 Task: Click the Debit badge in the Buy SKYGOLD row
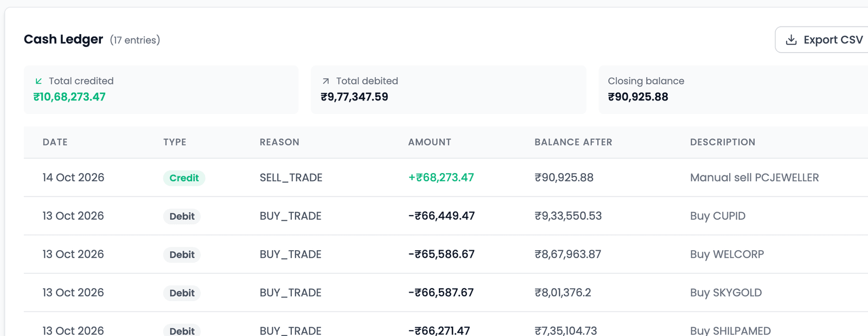(x=182, y=294)
